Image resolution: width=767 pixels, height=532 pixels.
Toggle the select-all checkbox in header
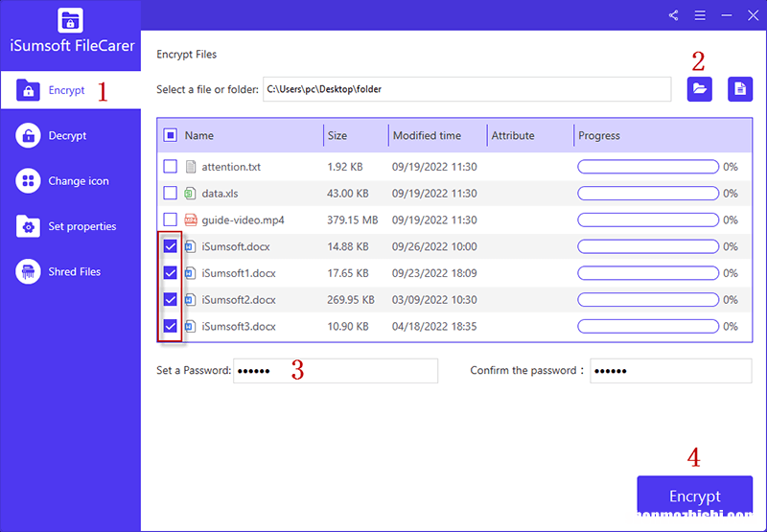(x=171, y=135)
